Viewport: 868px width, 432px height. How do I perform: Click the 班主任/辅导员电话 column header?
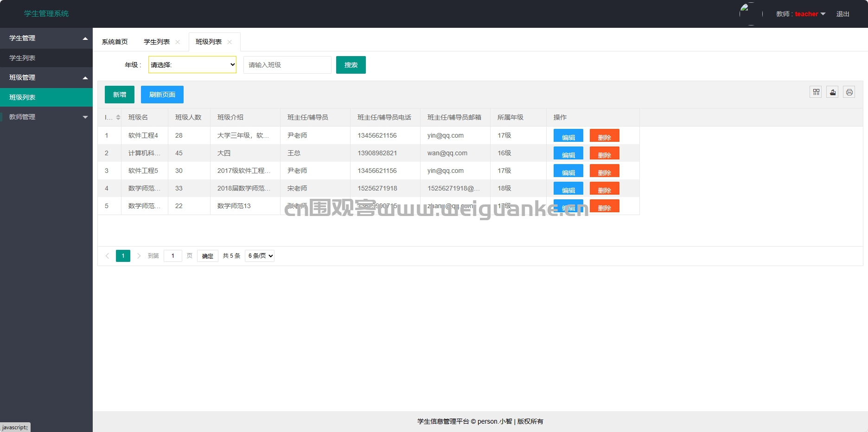pos(384,117)
